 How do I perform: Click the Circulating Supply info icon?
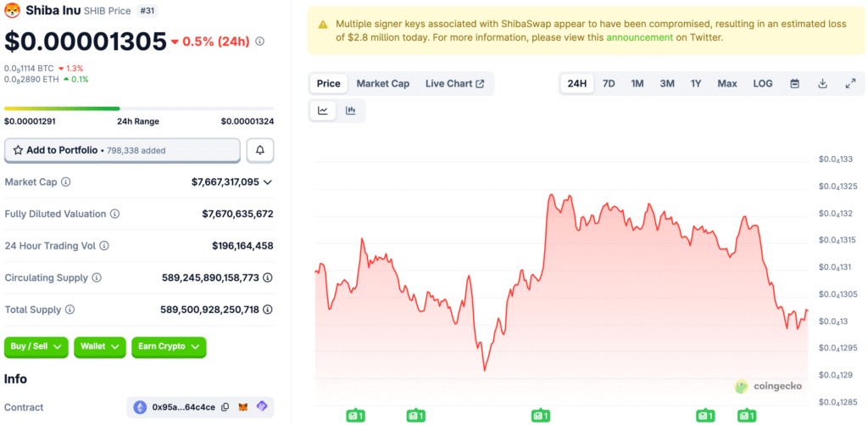click(97, 278)
